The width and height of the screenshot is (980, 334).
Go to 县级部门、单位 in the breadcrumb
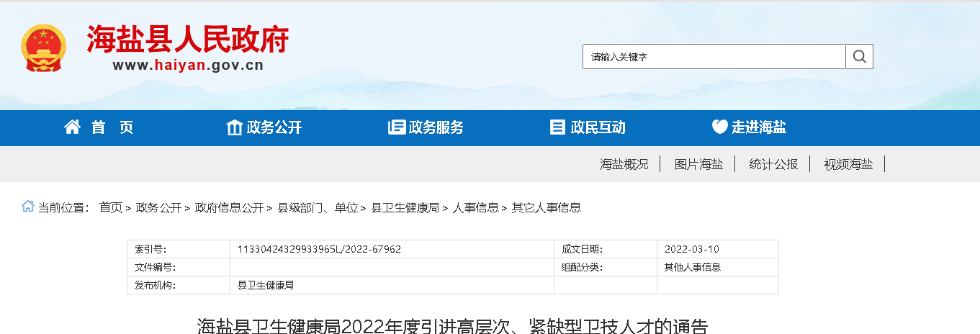318,207
